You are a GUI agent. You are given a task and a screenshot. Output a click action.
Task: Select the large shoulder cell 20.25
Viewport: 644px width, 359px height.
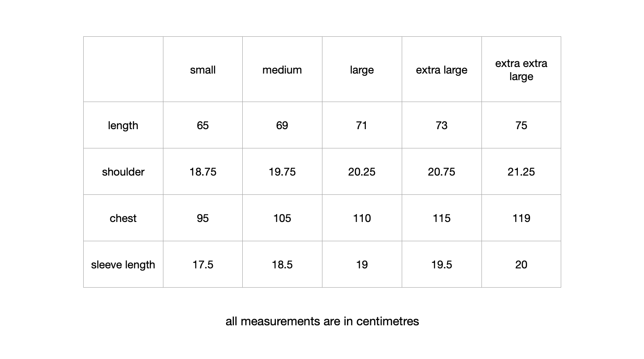coord(362,172)
